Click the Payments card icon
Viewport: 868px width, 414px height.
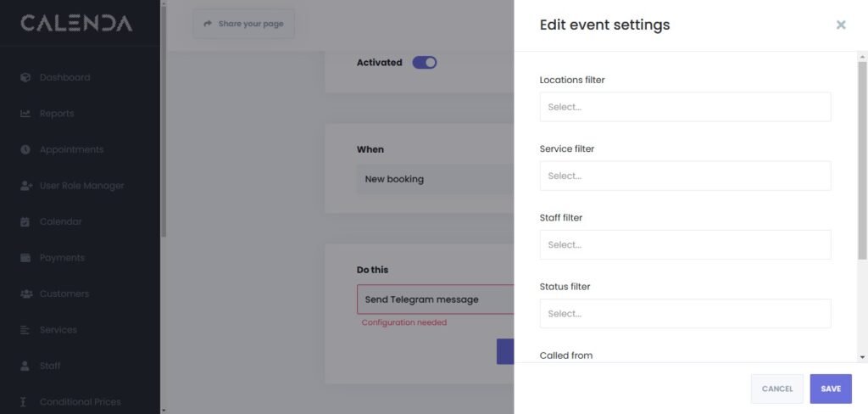tap(25, 258)
